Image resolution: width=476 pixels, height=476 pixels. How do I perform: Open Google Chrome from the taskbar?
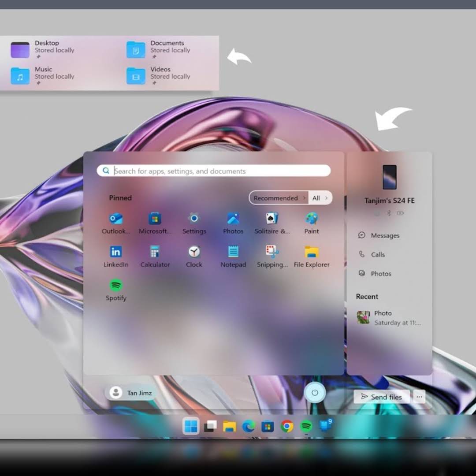coord(287,426)
